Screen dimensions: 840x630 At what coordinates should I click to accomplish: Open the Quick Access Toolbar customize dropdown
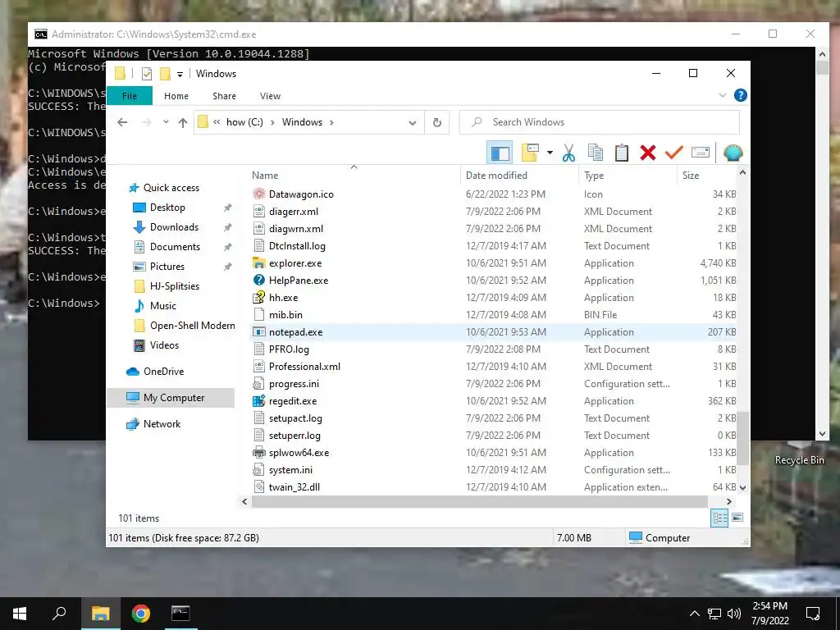(x=180, y=74)
